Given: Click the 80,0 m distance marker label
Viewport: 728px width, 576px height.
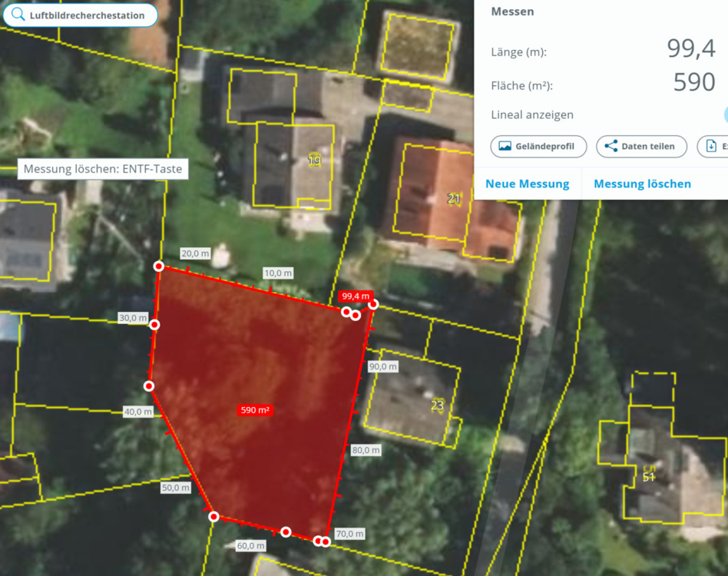Looking at the screenshot, I should 366,450.
